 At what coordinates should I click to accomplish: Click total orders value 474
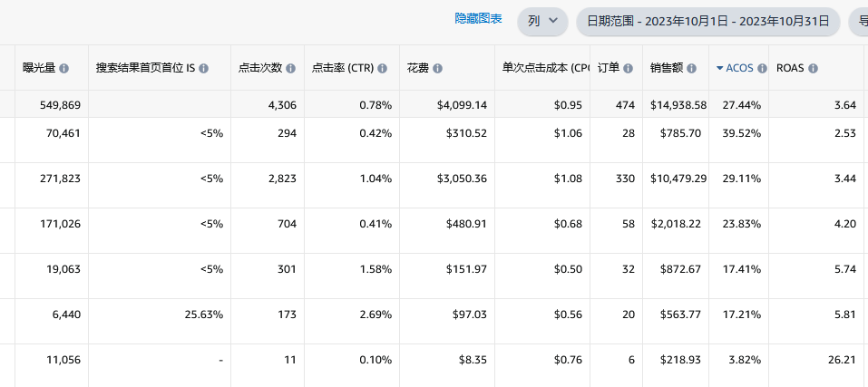point(626,104)
